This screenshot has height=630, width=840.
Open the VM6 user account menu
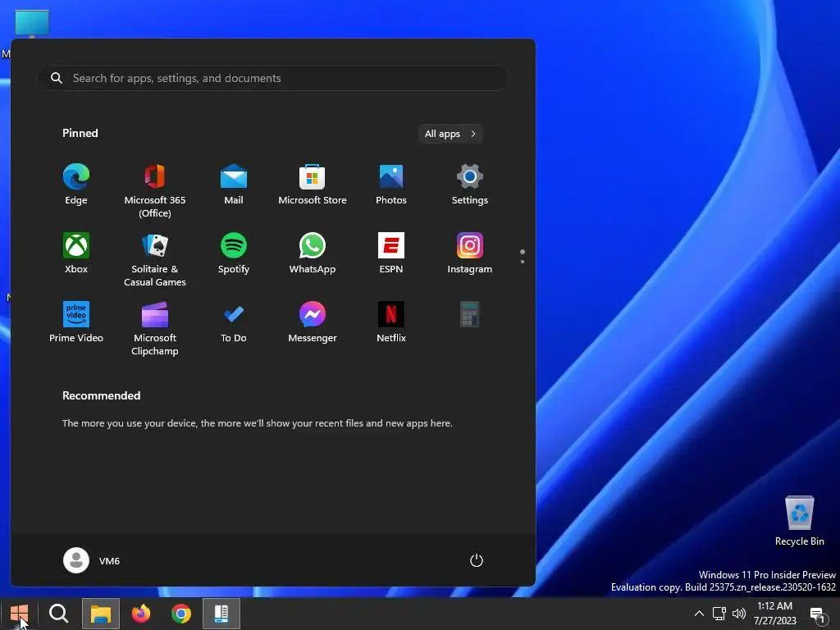pyautogui.click(x=92, y=560)
